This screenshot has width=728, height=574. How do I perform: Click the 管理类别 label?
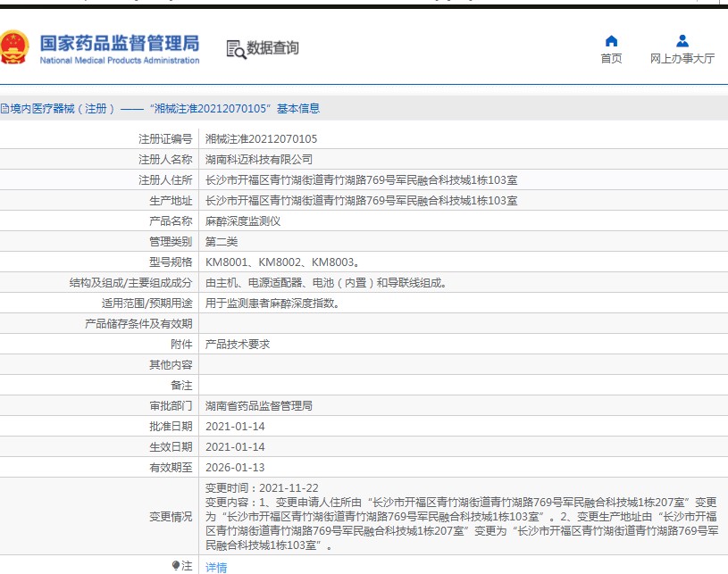(171, 241)
